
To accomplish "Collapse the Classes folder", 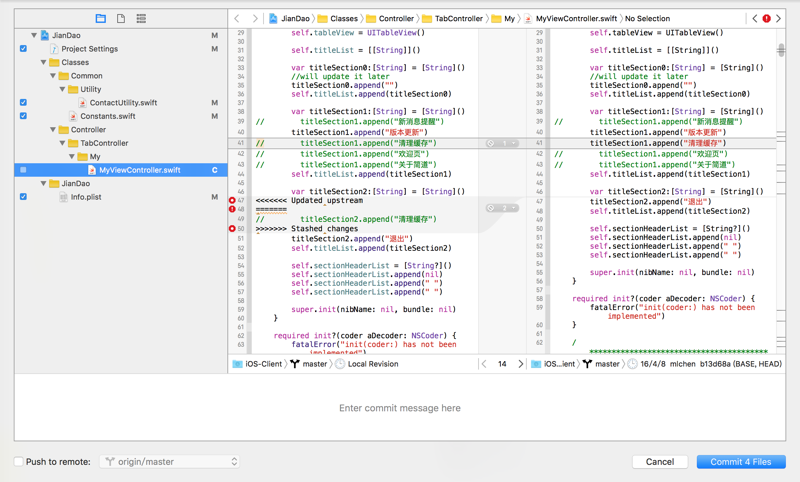I will (x=43, y=62).
